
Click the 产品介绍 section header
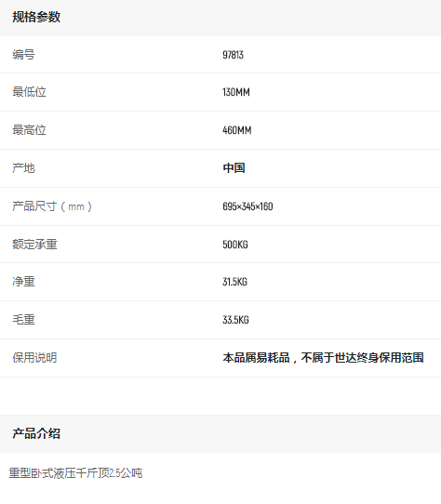tap(36, 433)
